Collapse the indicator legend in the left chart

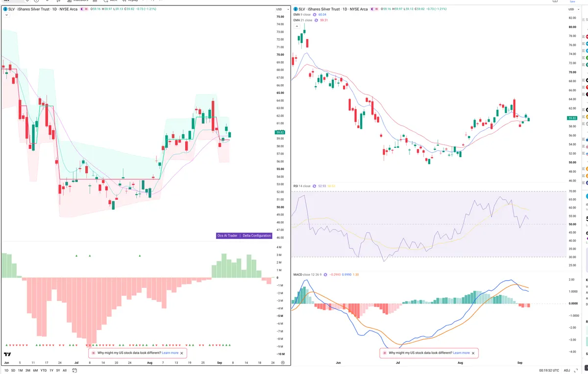[x=6, y=15]
